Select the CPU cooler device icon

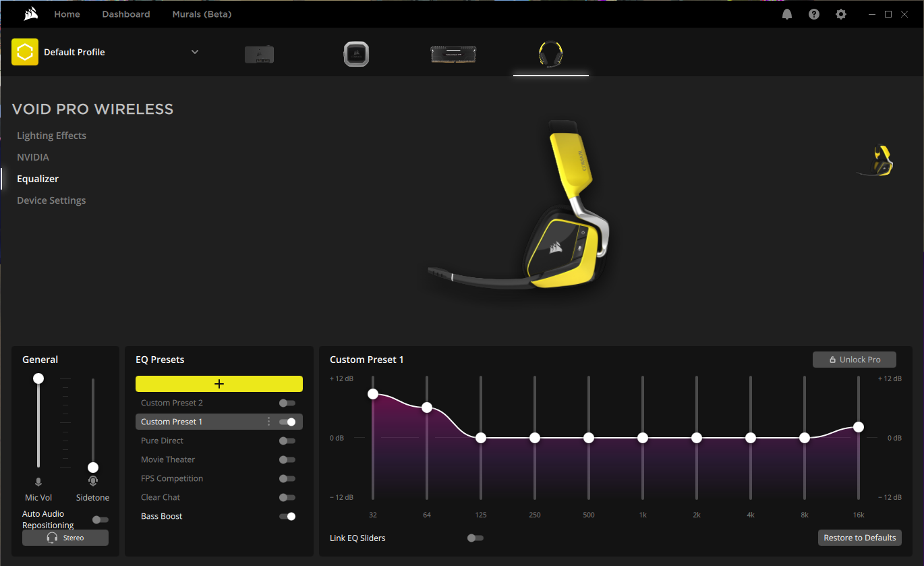click(356, 54)
